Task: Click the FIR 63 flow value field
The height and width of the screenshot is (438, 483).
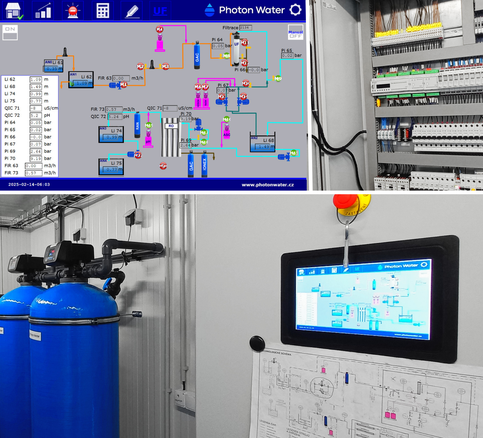Action: (x=121, y=78)
